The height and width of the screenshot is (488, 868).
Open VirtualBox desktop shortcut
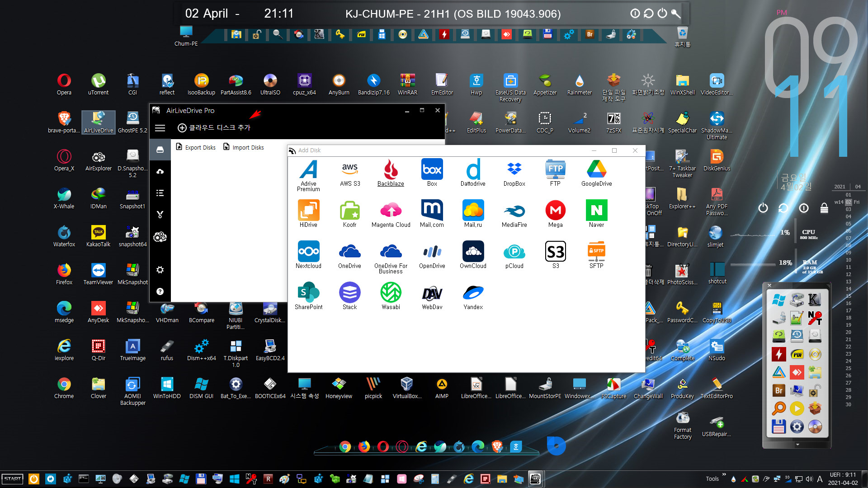coord(407,388)
